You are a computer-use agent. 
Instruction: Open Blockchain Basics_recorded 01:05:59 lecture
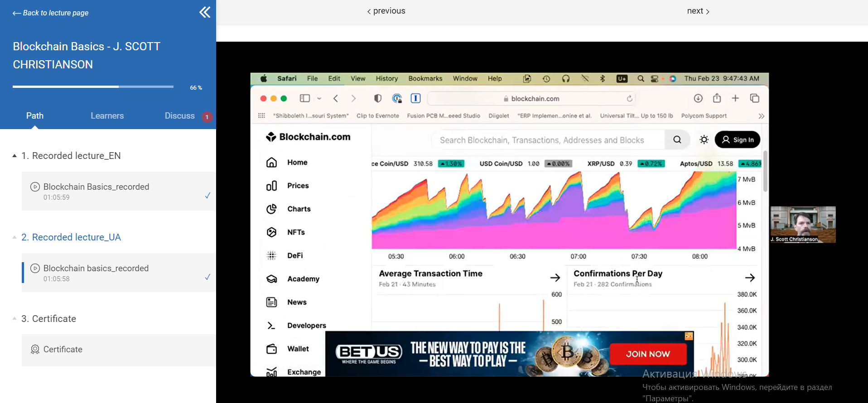pos(119,191)
